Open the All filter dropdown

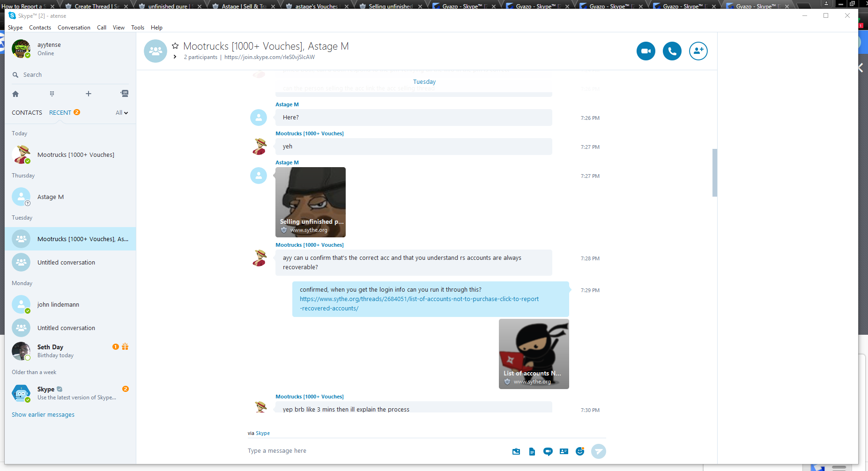(122, 113)
